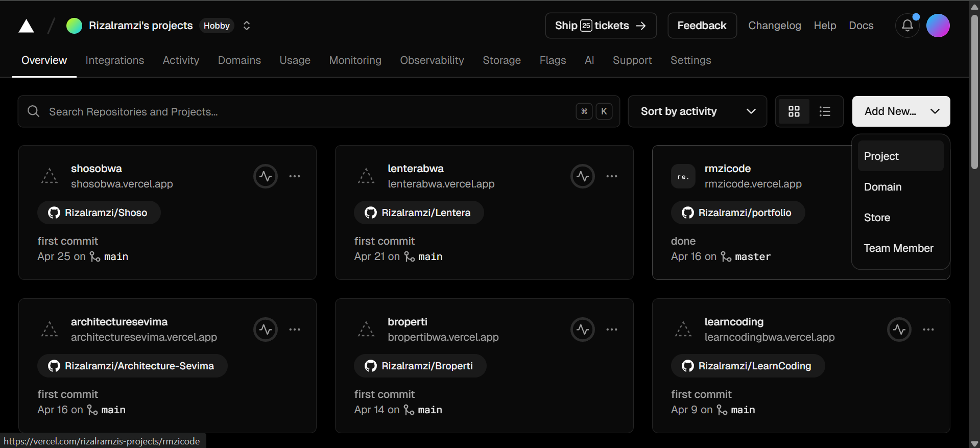Open bropertibwa.vercel.app deployment URL

click(x=443, y=337)
